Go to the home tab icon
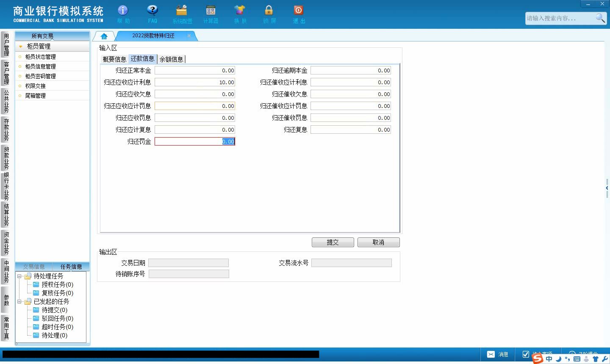This screenshot has width=610, height=364. (104, 36)
